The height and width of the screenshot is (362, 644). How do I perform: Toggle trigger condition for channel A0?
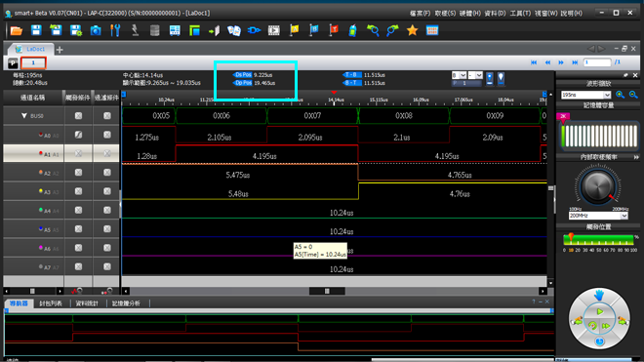click(x=78, y=135)
